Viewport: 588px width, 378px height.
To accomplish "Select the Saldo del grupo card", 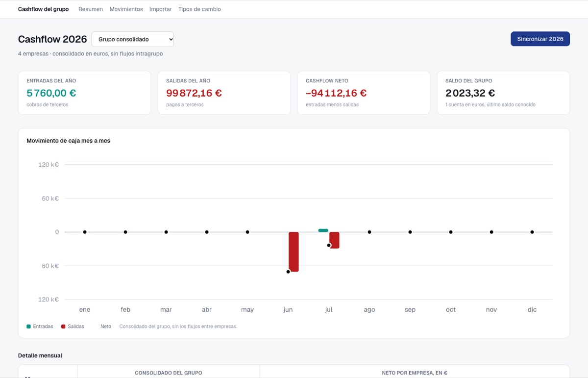I will click(x=503, y=93).
